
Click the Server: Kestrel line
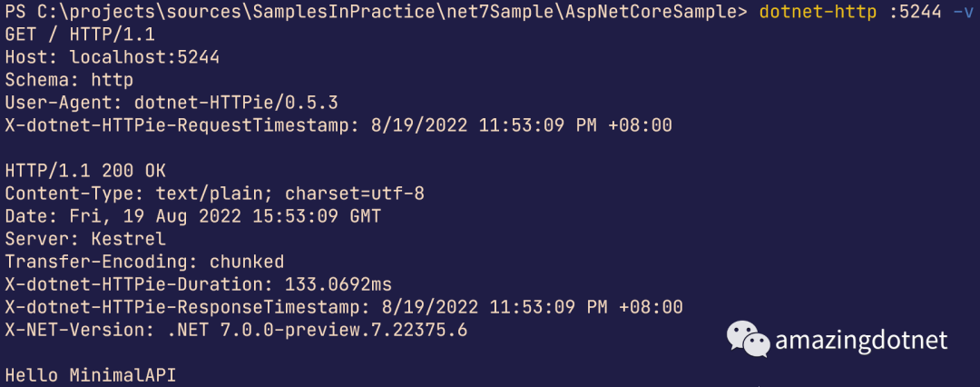pyautogui.click(x=85, y=239)
